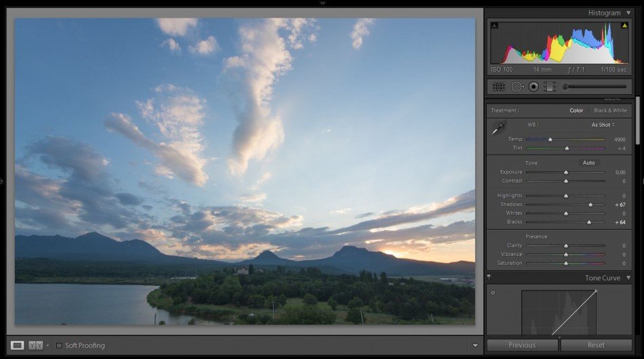
Task: Toggle shadow clipping indicator in histogram
Action: click(x=494, y=26)
